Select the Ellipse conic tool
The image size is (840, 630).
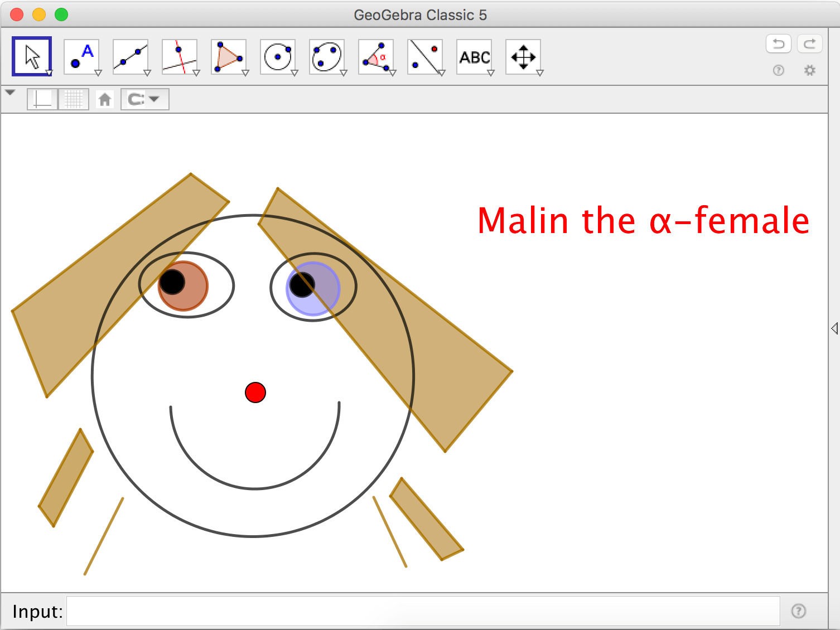[327, 56]
